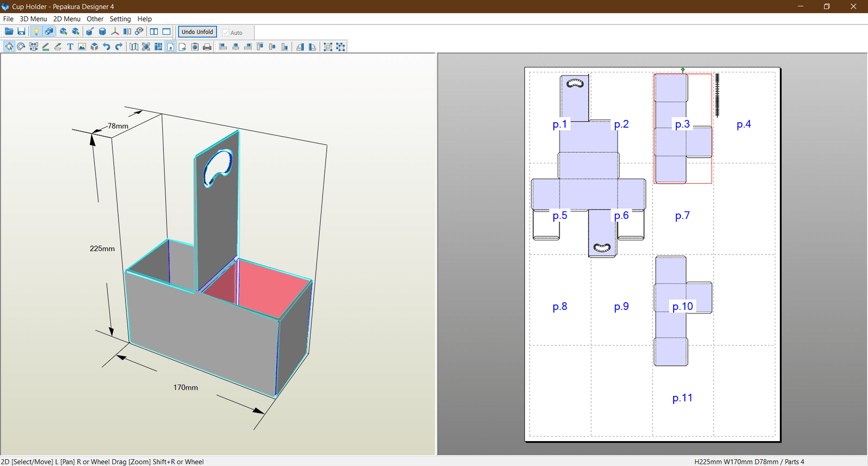Select the Rotate parts tool
This screenshot has height=466, width=868.
(x=21, y=47)
